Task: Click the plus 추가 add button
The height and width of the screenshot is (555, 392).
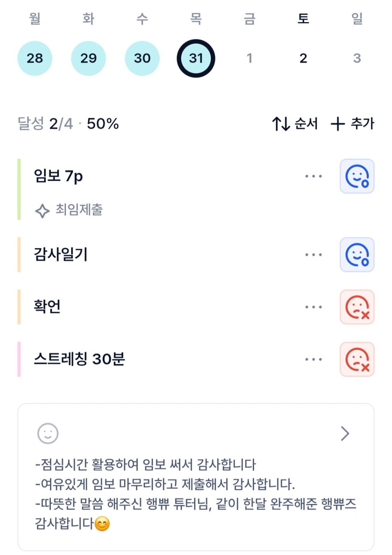Action: pos(352,124)
